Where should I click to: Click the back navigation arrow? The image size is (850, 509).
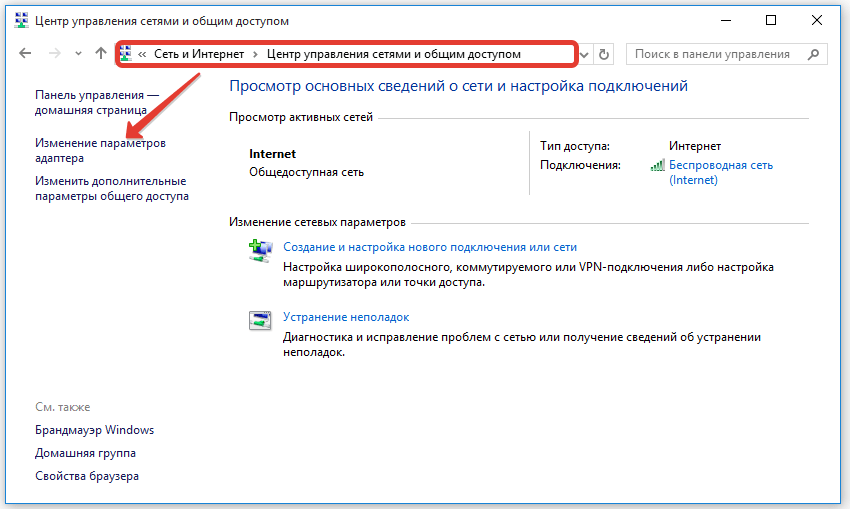click(x=26, y=54)
